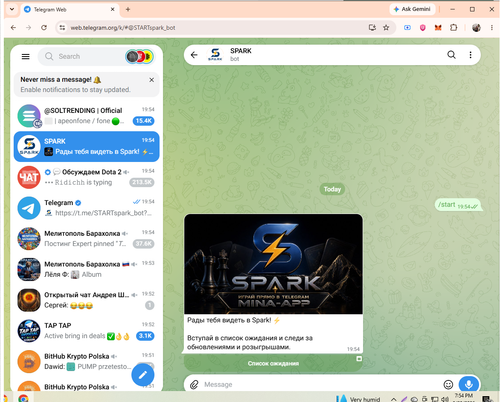Open Chrome three-dot menu
500x402 pixels.
tap(492, 28)
